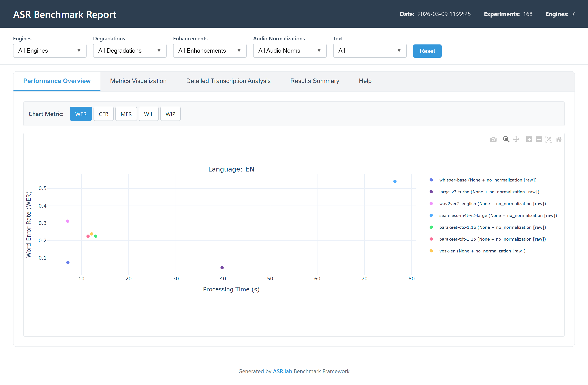Open the All Enhancements dropdown
This screenshot has height=385, width=588.
210,51
